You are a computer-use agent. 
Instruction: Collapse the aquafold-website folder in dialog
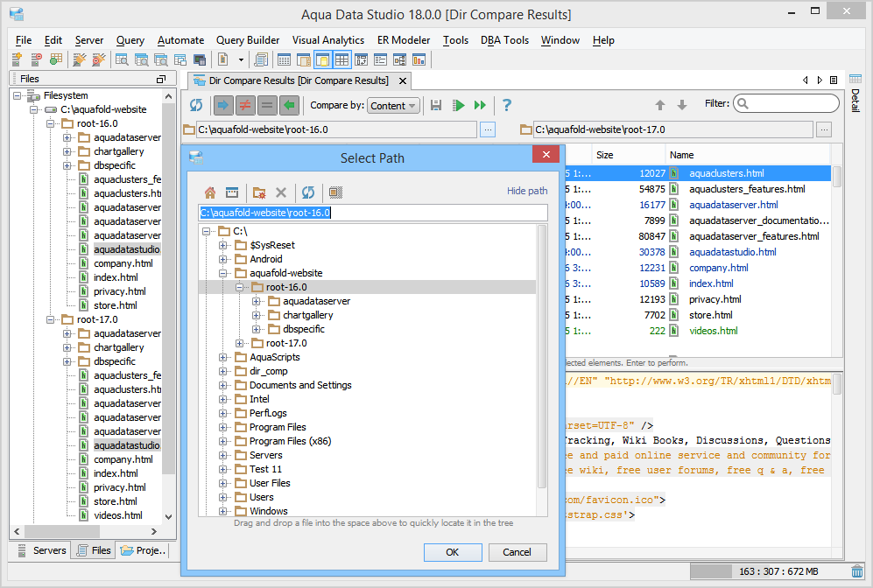tap(222, 273)
